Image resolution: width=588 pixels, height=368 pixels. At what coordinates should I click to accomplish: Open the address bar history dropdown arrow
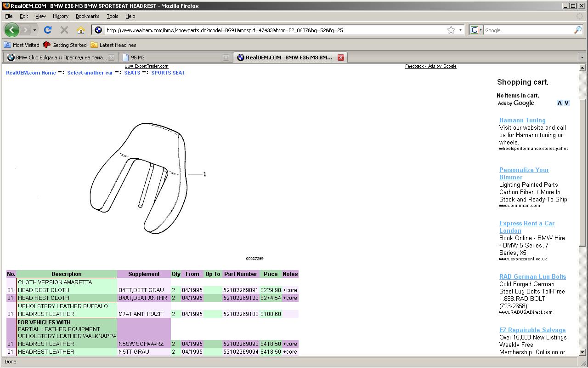460,30
